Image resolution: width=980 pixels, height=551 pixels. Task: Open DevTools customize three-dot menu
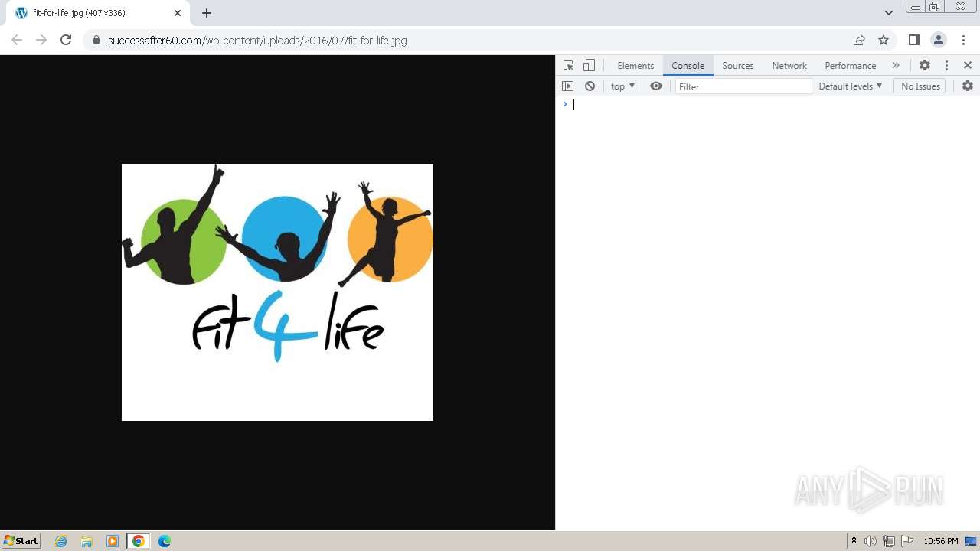coord(946,66)
